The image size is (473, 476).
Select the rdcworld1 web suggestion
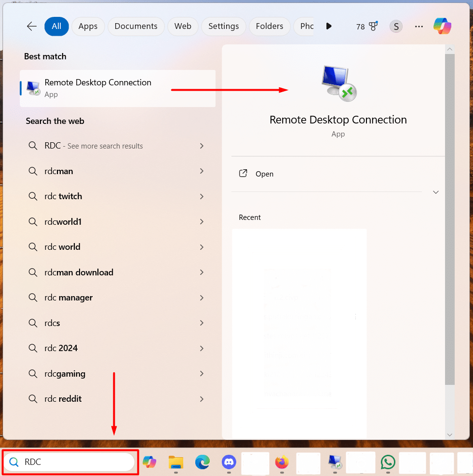coord(118,222)
